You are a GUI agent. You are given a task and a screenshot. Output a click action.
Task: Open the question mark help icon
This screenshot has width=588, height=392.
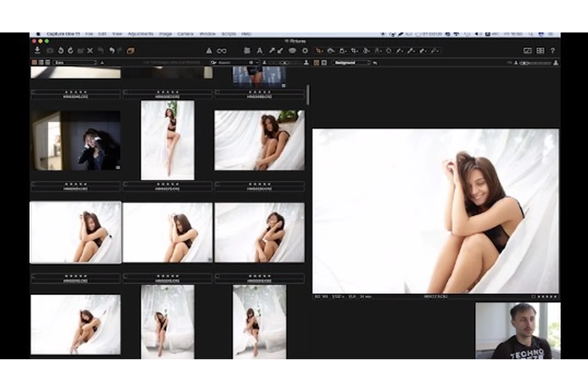pos(552,51)
